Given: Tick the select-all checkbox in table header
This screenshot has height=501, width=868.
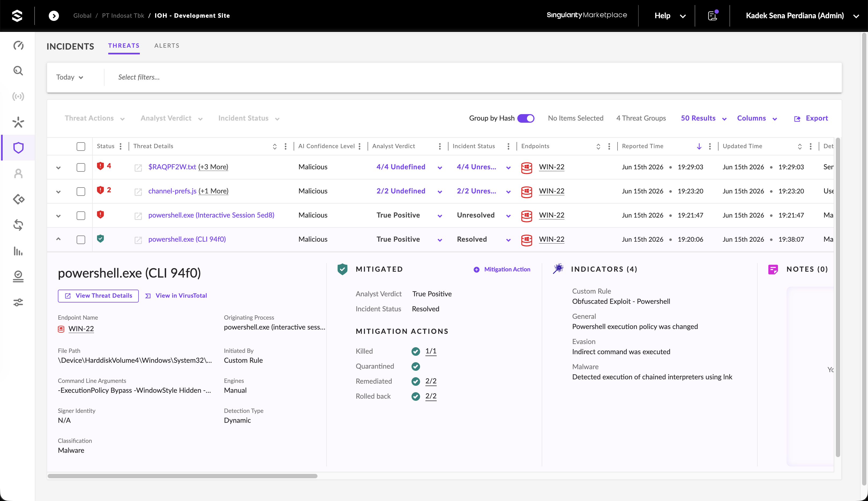Looking at the screenshot, I should click(81, 146).
